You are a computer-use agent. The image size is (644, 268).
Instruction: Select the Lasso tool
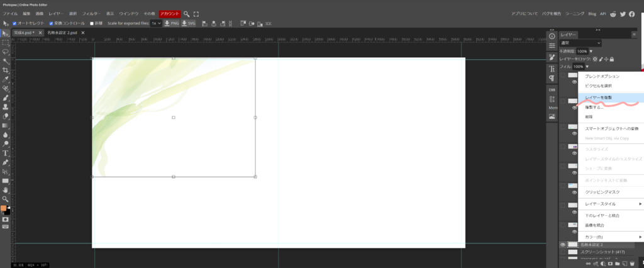click(x=5, y=52)
